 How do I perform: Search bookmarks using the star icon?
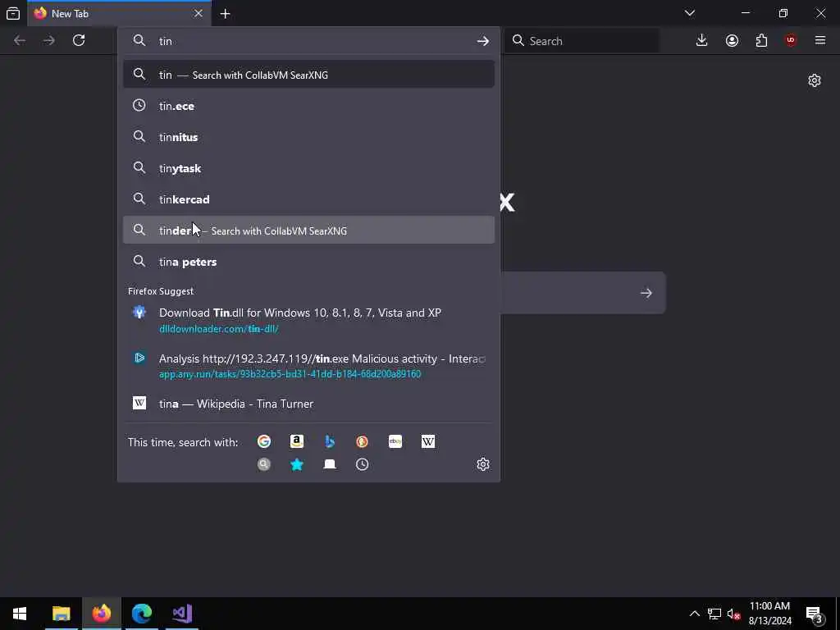pos(297,464)
